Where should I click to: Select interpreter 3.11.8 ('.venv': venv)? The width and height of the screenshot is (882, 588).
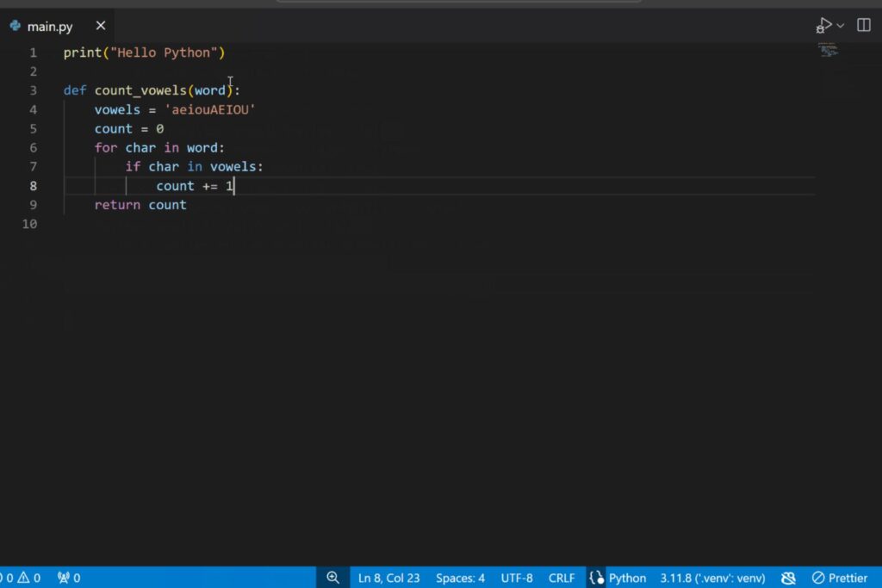click(x=712, y=578)
